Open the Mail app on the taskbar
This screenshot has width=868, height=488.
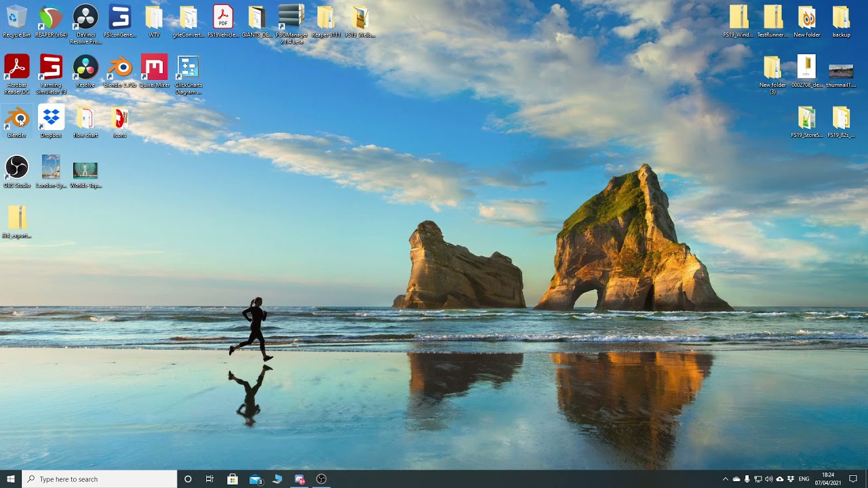pyautogui.click(x=256, y=479)
